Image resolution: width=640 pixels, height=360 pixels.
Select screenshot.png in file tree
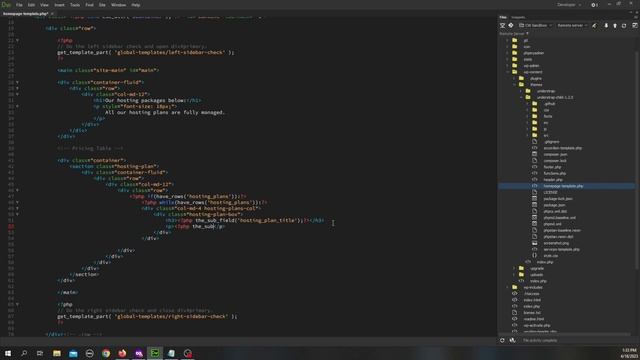556,243
